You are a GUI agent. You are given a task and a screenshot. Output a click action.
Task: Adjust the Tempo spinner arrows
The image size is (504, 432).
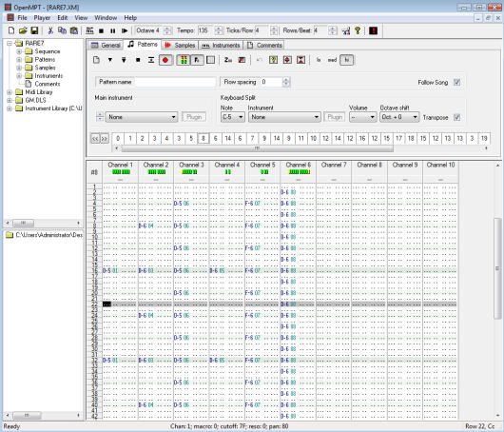(219, 30)
